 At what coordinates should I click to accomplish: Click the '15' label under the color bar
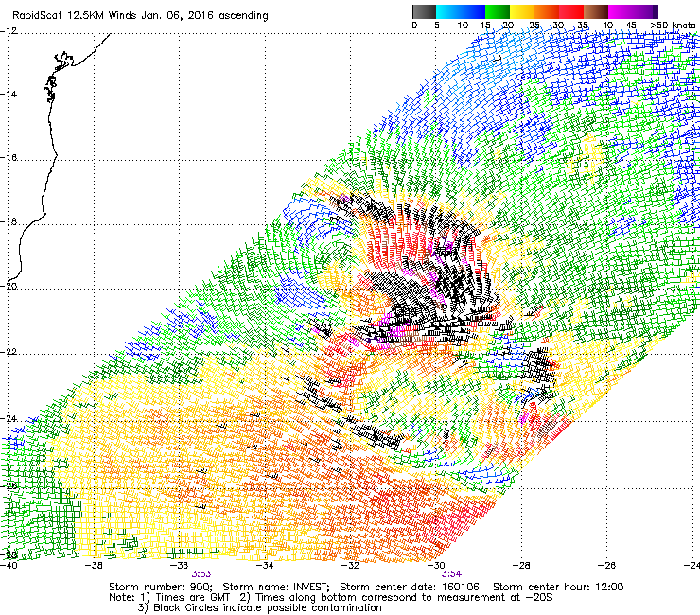(x=485, y=26)
